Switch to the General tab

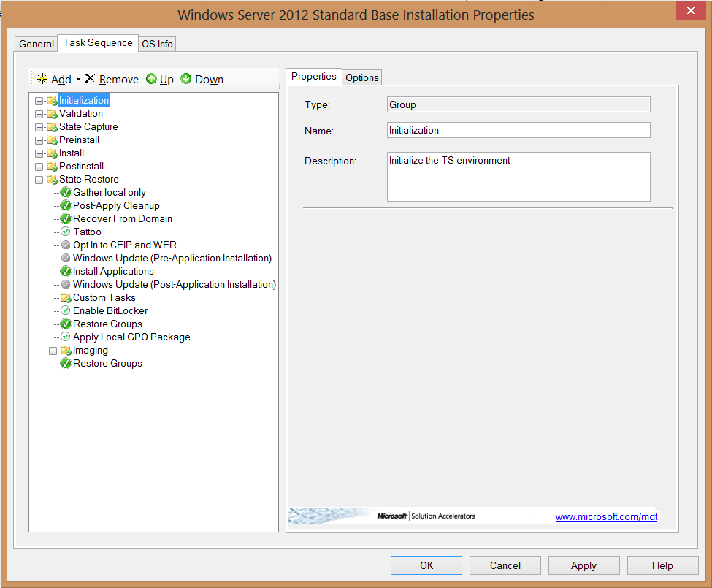[37, 44]
